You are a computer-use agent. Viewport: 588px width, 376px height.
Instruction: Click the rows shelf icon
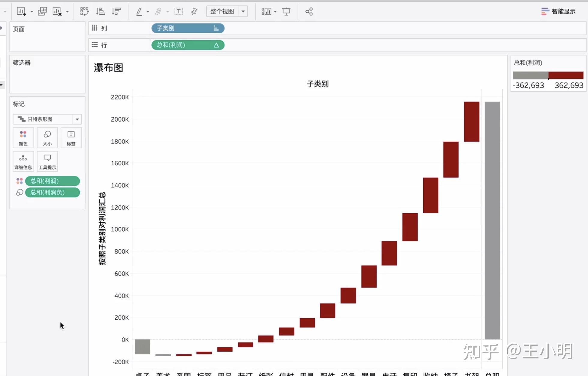95,45
